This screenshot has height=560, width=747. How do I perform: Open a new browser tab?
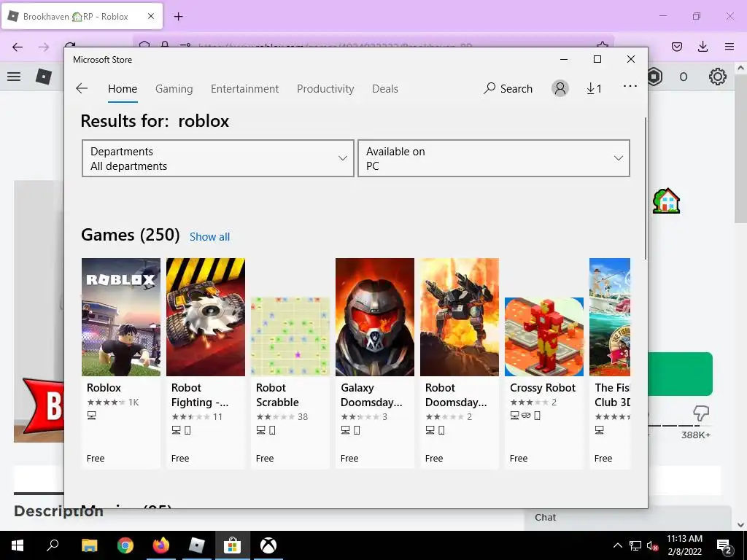(x=178, y=16)
